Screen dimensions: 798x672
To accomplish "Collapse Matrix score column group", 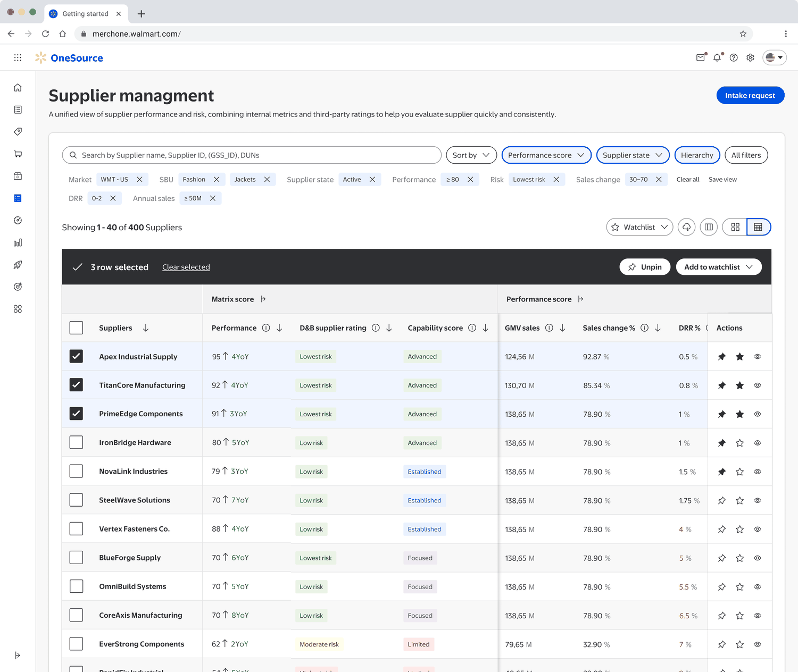I will 263,299.
